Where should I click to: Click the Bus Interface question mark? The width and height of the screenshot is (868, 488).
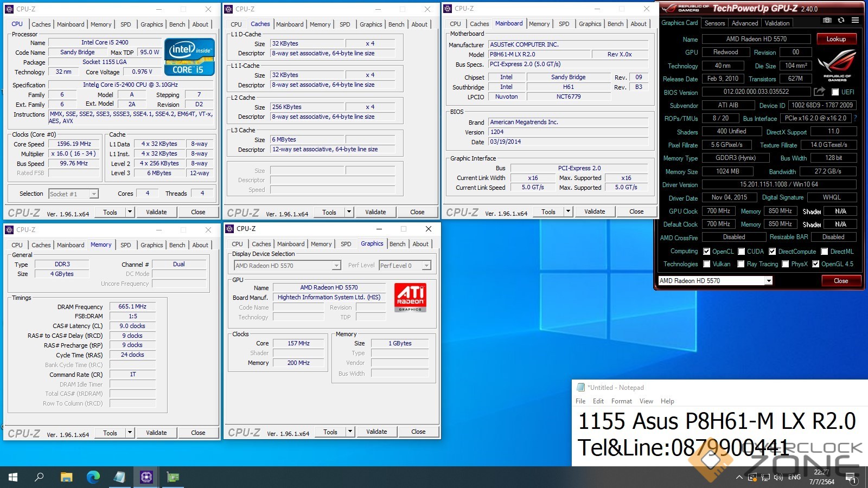tap(856, 118)
